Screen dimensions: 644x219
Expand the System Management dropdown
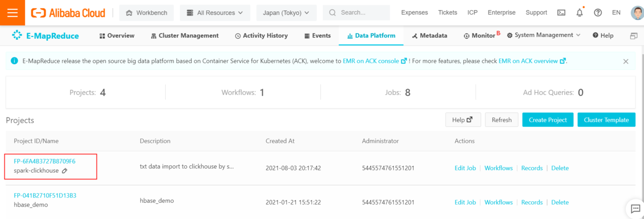[x=543, y=35]
